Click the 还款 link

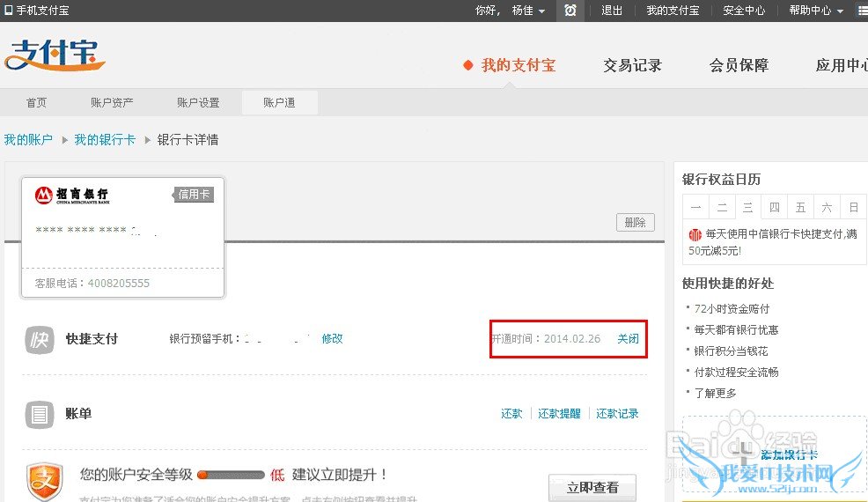pyautogui.click(x=511, y=413)
